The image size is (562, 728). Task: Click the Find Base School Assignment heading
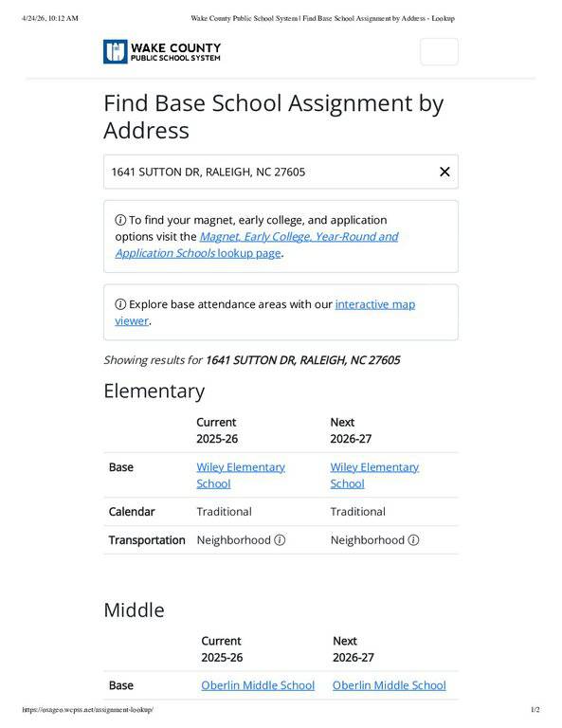pyautogui.click(x=273, y=117)
